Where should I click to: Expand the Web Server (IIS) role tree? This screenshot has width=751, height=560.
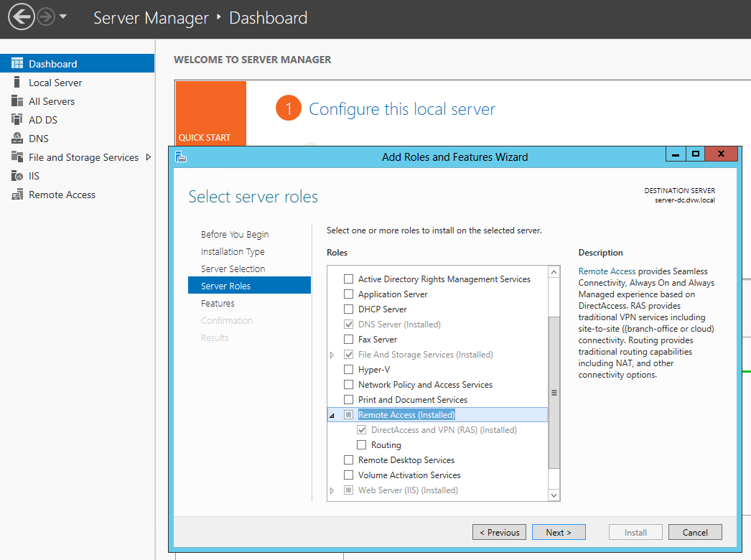pos(332,490)
